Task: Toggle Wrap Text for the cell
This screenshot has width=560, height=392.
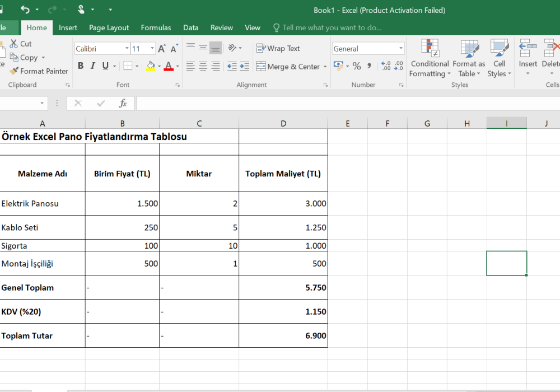Action: coord(278,49)
